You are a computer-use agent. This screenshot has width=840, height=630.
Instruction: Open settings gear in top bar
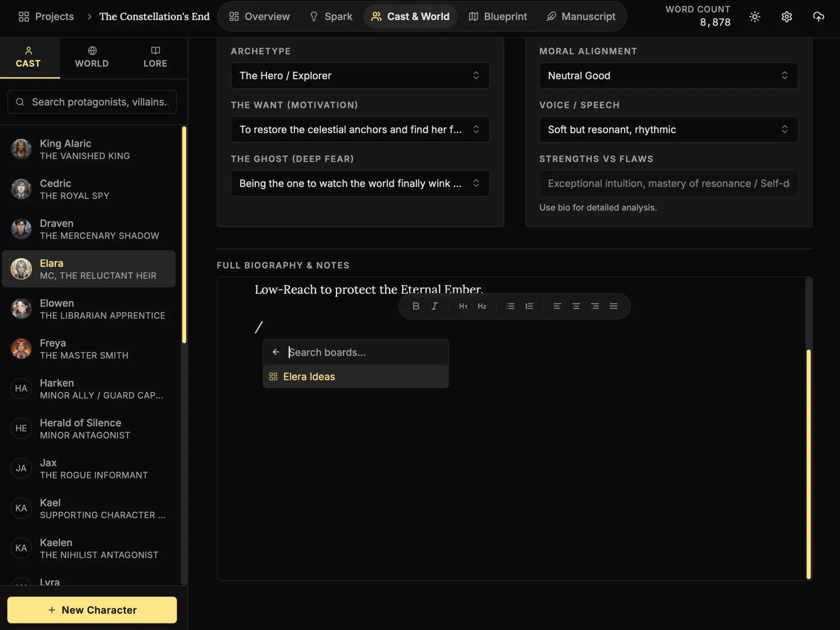click(786, 17)
